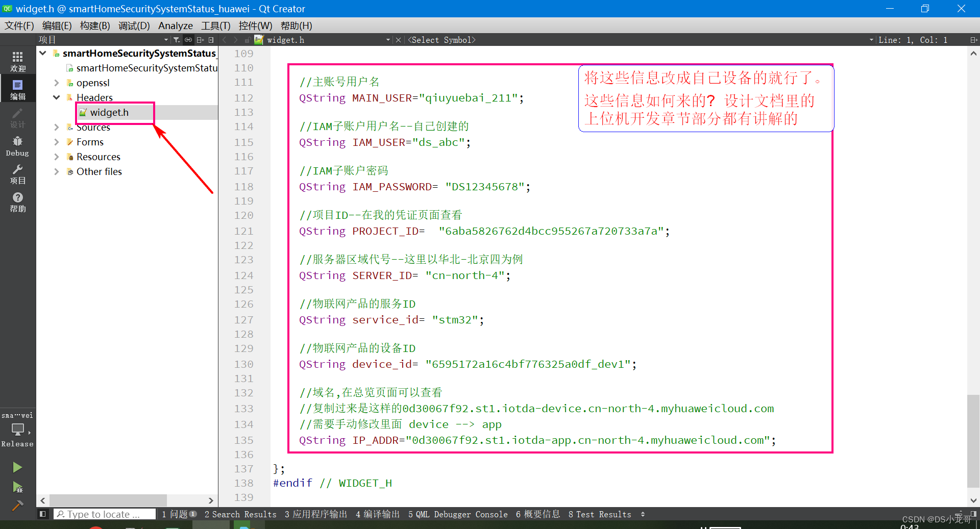Collapse the smartHomeSecuritySystemStatus project node
The height and width of the screenshot is (529, 980).
coord(43,53)
